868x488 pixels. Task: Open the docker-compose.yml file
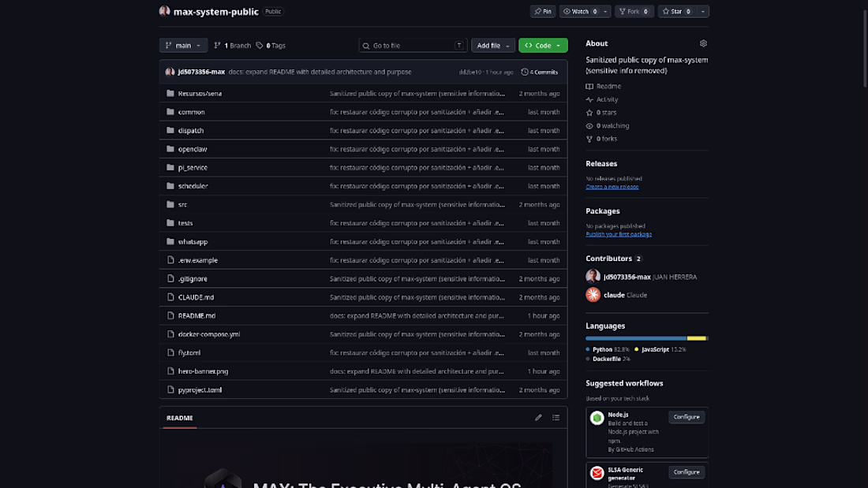click(x=209, y=334)
